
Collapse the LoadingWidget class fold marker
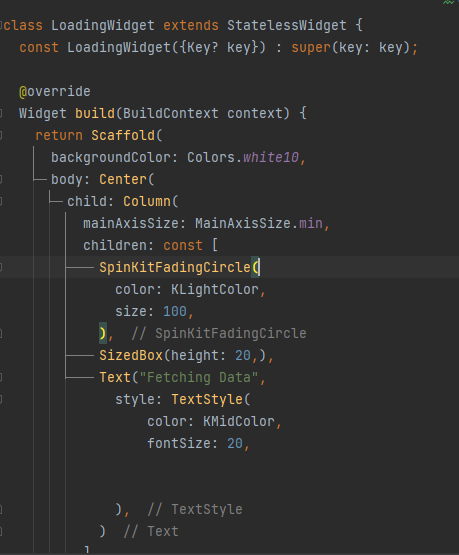(1, 25)
